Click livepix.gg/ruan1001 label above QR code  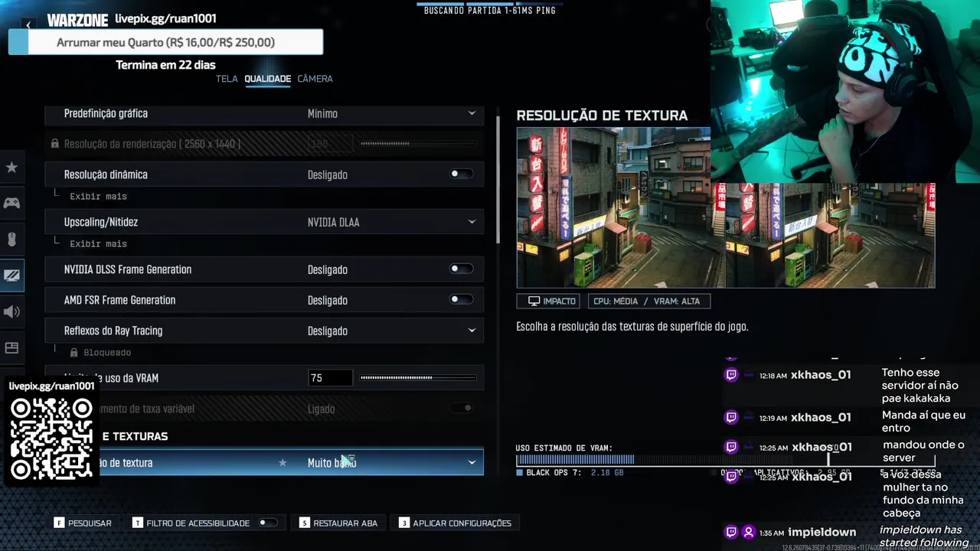click(x=52, y=386)
